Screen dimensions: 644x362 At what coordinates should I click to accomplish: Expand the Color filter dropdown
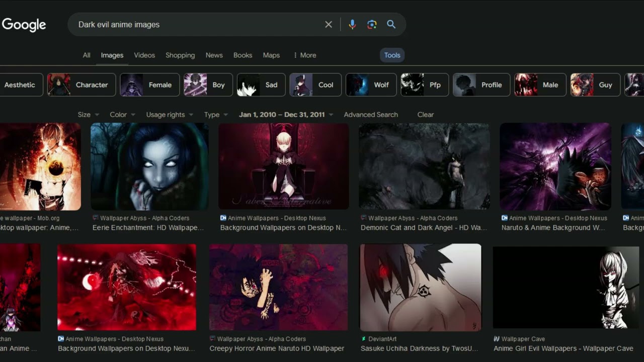coord(122,115)
